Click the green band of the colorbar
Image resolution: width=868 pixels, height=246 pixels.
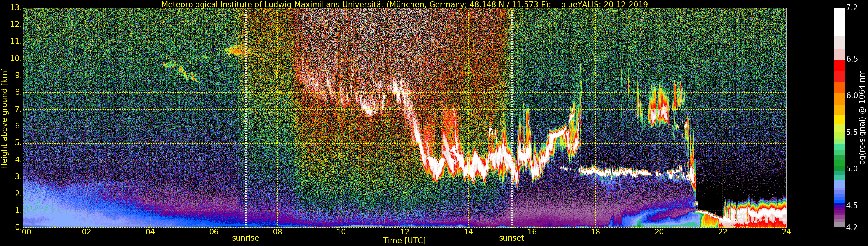click(x=839, y=164)
